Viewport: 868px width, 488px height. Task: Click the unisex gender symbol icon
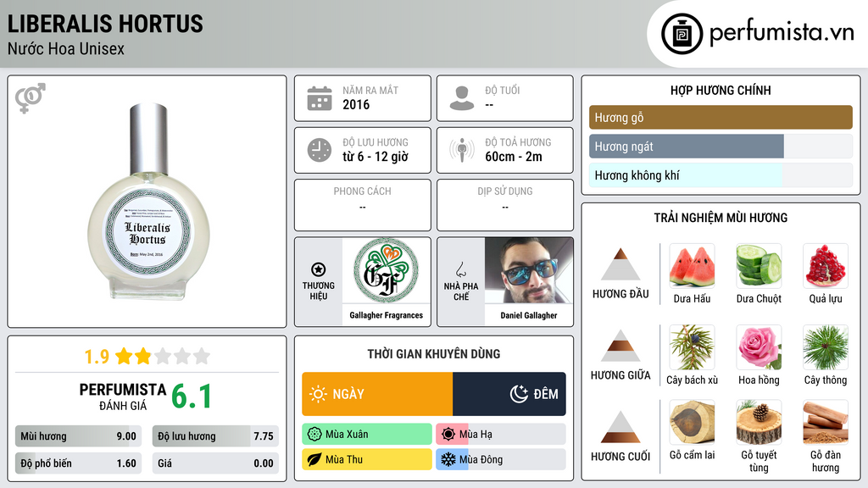(x=30, y=98)
